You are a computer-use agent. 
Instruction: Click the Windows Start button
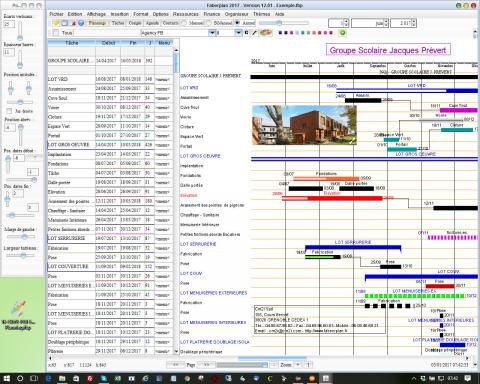[6, 378]
